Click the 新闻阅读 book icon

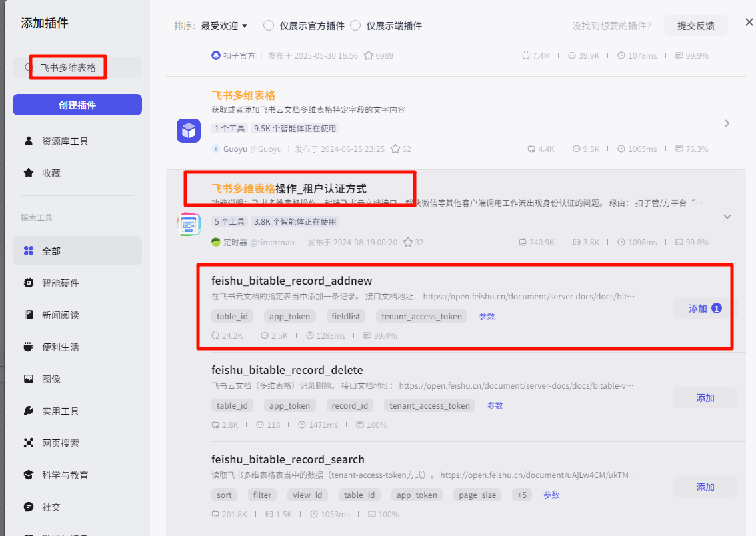29,315
